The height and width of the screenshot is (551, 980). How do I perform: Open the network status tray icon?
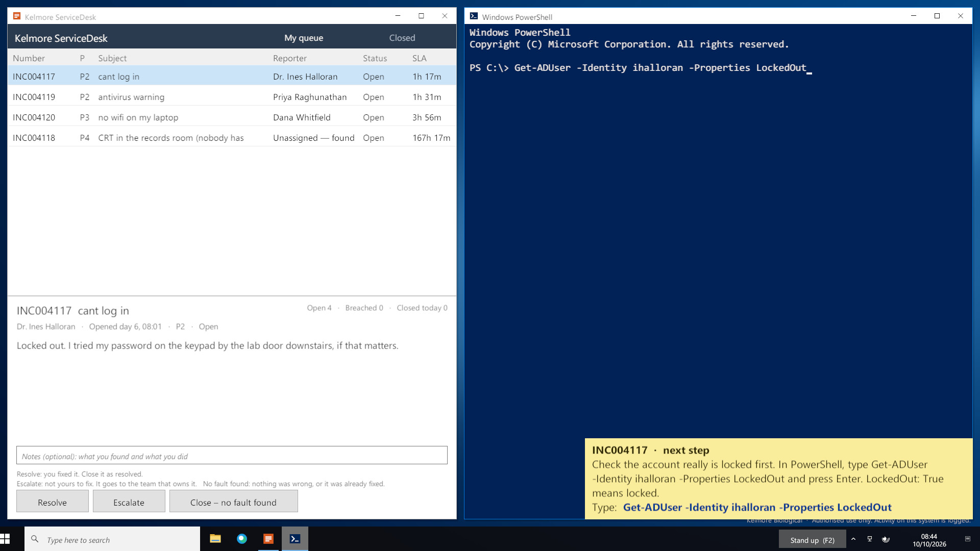click(870, 539)
